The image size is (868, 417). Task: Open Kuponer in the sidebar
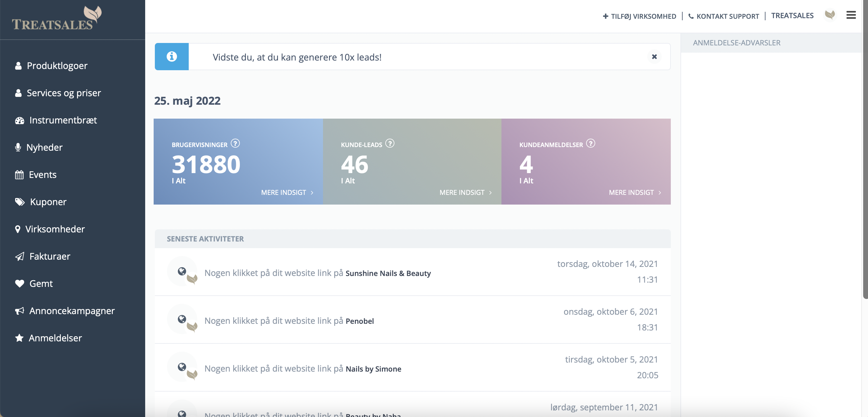48,202
